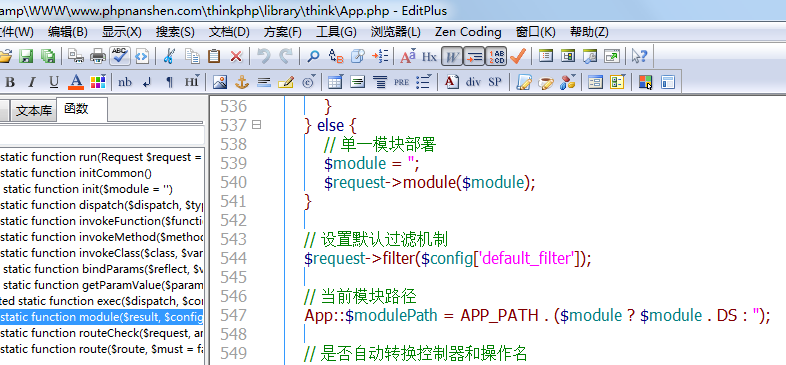Open the objects shapes dropdown
Viewport: 786px width, 365px height.
pos(568,82)
